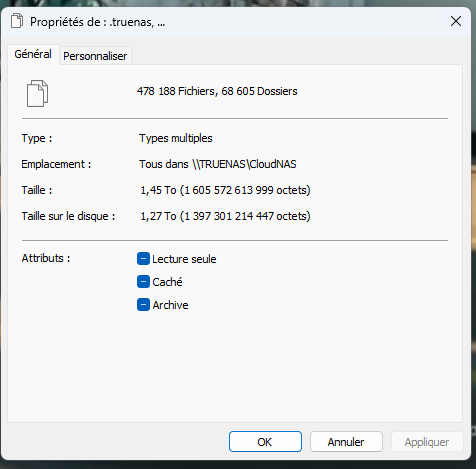
Task: Toggle the Archive attribute checkbox
Action: 143,305
